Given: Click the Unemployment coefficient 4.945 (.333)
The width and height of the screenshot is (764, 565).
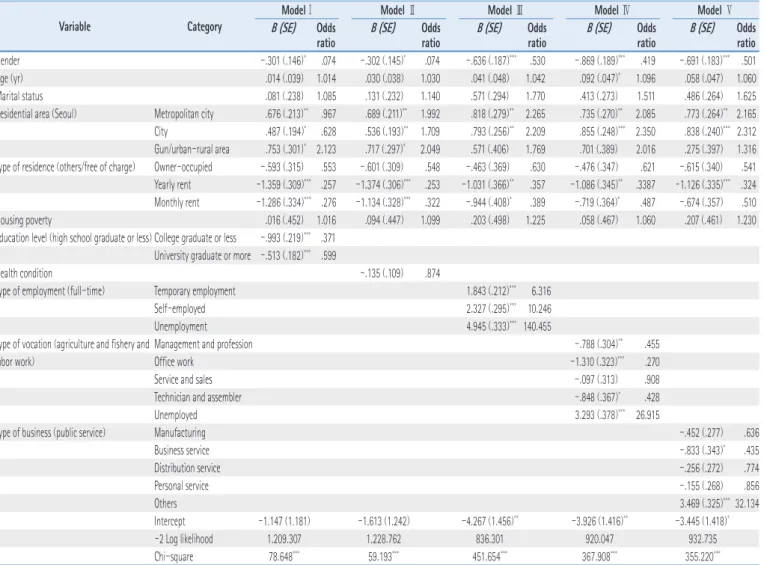Looking at the screenshot, I should click(491, 326).
